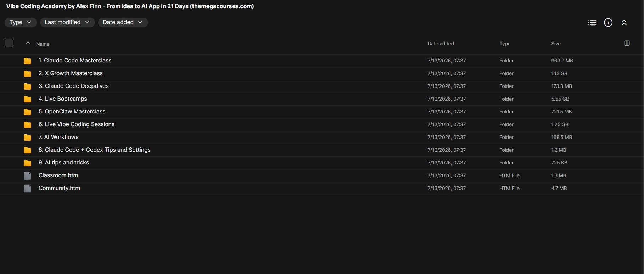Click the 1.25 GB size value
The height and width of the screenshot is (274, 644).
pos(560,124)
